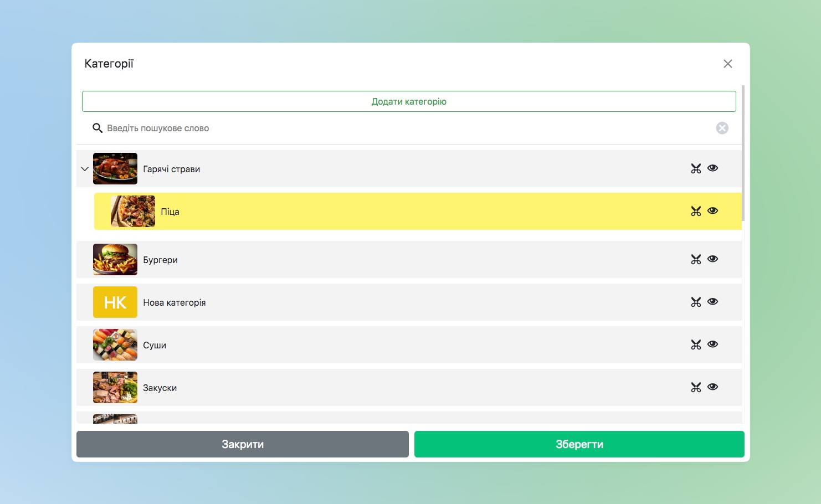Toggle visibility of Гарячі страви category

(712, 168)
